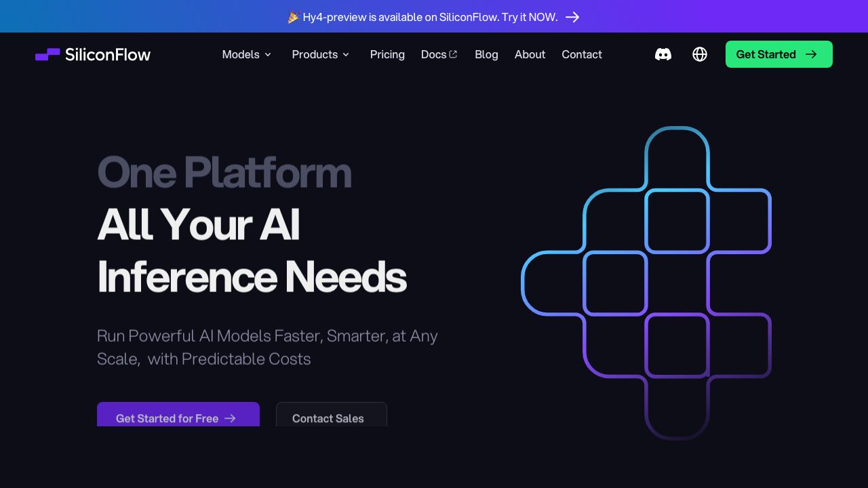Screen dimensions: 868x488
Task: Click Get Started for Free button
Action: coord(178,415)
